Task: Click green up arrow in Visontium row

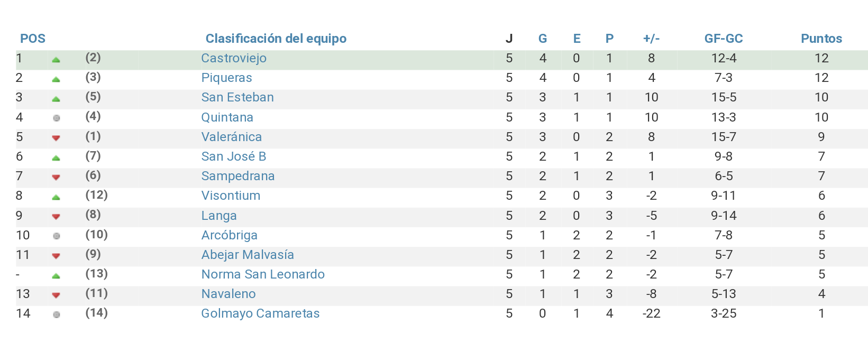Action: pyautogui.click(x=56, y=198)
